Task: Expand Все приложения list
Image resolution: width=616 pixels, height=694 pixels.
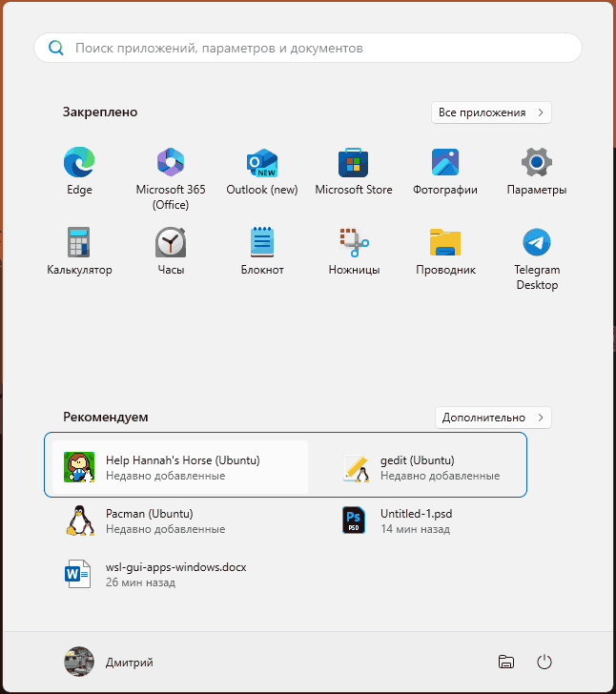Action: click(x=491, y=112)
